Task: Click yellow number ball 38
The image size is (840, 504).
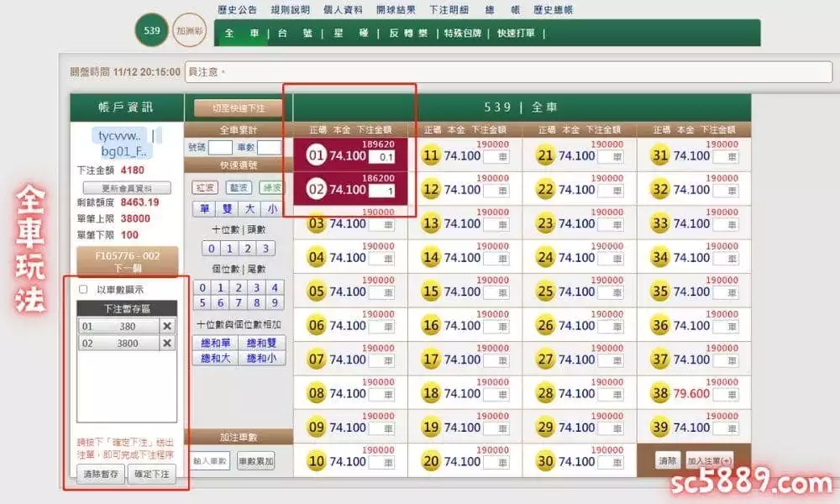Action: 660,393
